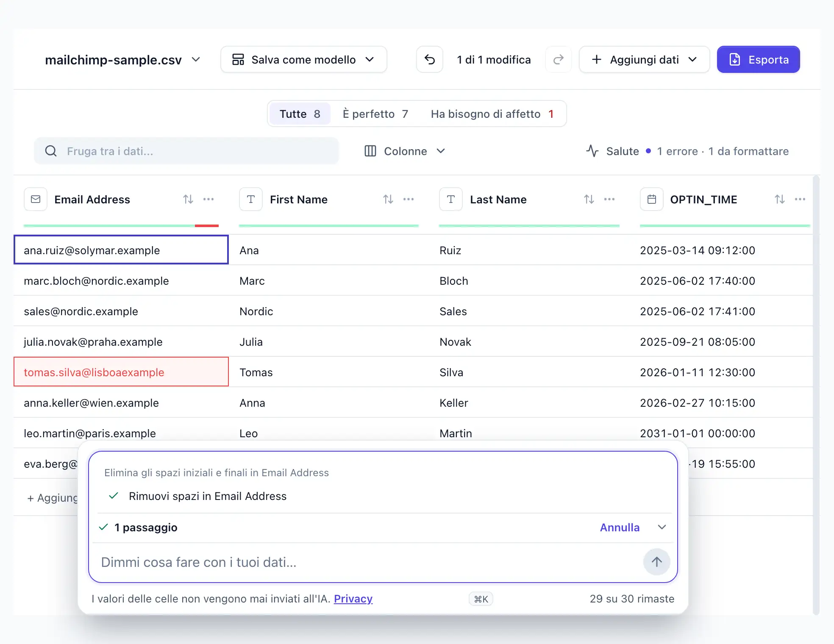
Task: Click the Nordic first name cell
Action: (x=329, y=311)
